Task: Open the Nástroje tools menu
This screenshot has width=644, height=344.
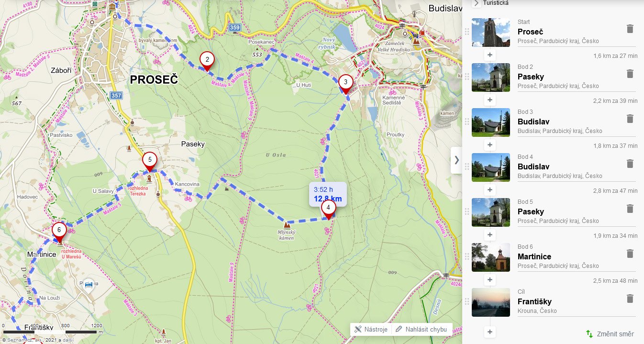Action: tap(371, 329)
